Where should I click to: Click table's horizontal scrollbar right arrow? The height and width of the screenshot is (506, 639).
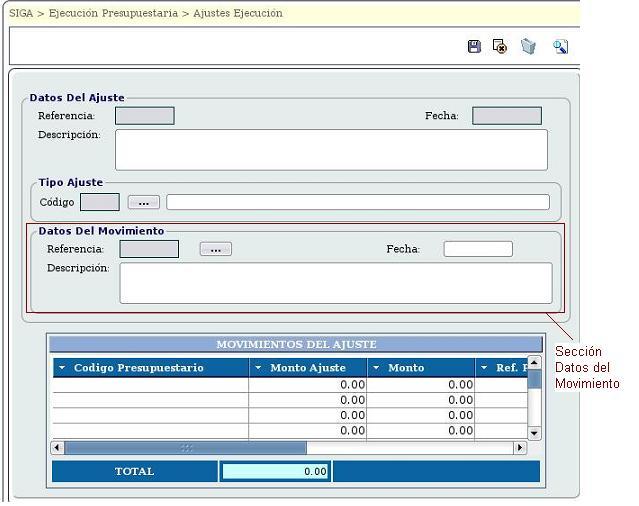[x=519, y=448]
